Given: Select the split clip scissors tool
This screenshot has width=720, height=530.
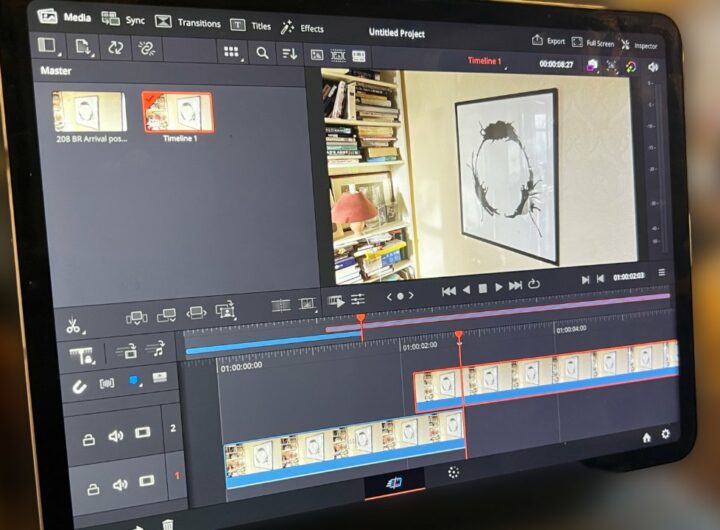Looking at the screenshot, I should point(73,325).
